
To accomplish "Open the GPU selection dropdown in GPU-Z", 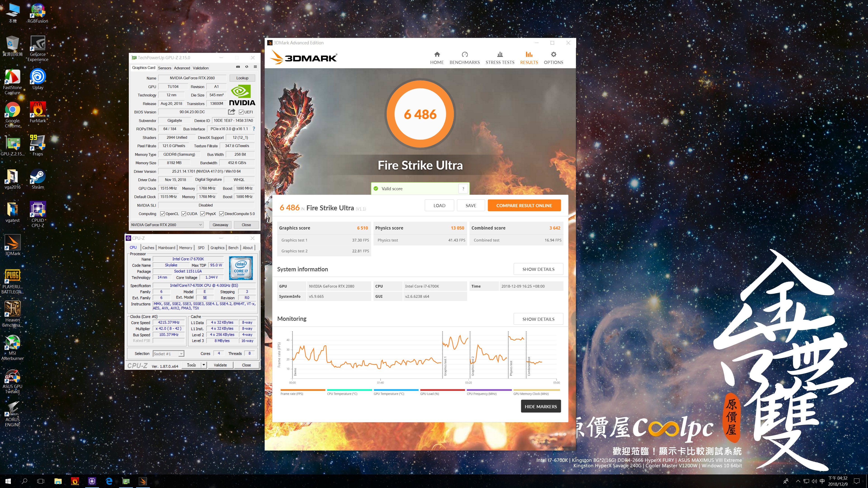I will point(167,225).
